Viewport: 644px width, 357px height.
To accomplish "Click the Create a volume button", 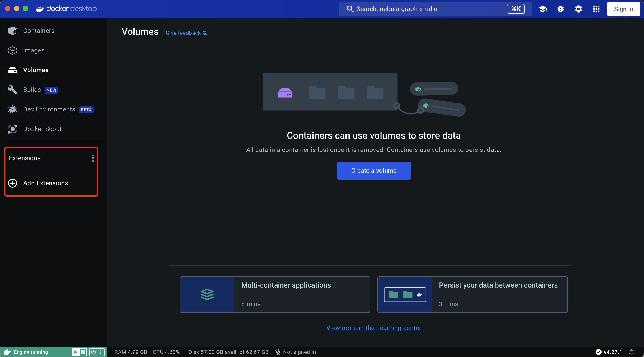I will click(373, 171).
